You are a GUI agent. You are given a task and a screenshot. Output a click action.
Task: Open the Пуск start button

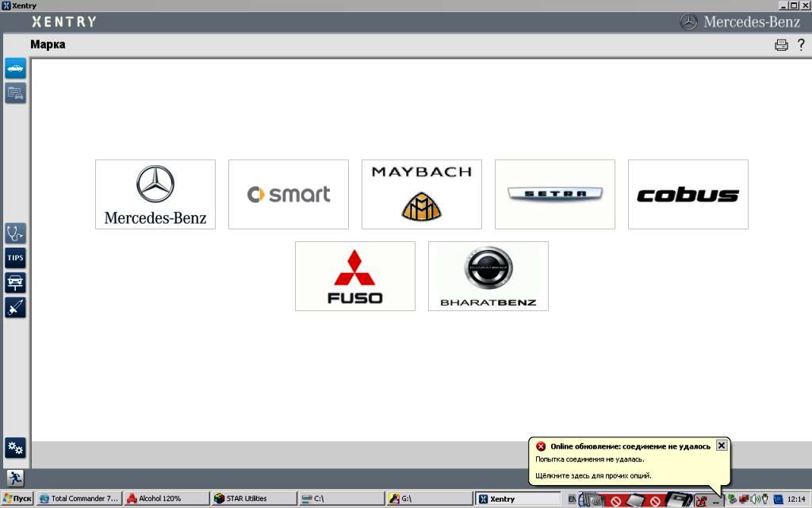coord(17,498)
